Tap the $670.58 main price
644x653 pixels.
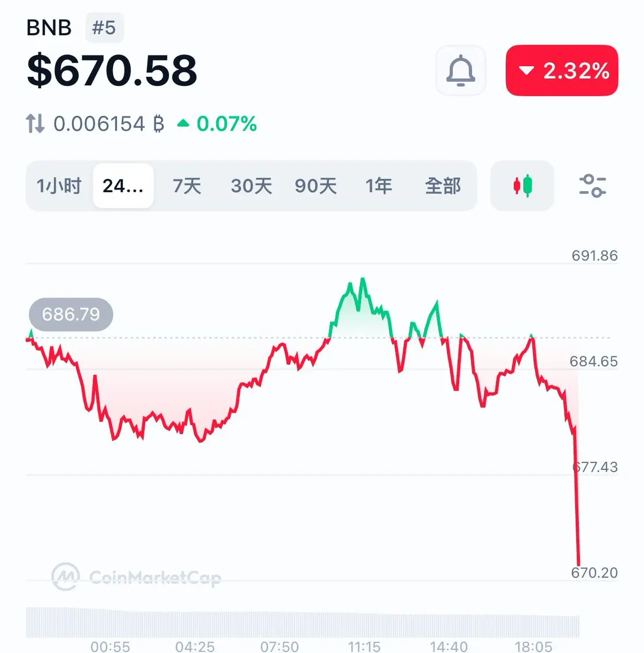(x=112, y=71)
